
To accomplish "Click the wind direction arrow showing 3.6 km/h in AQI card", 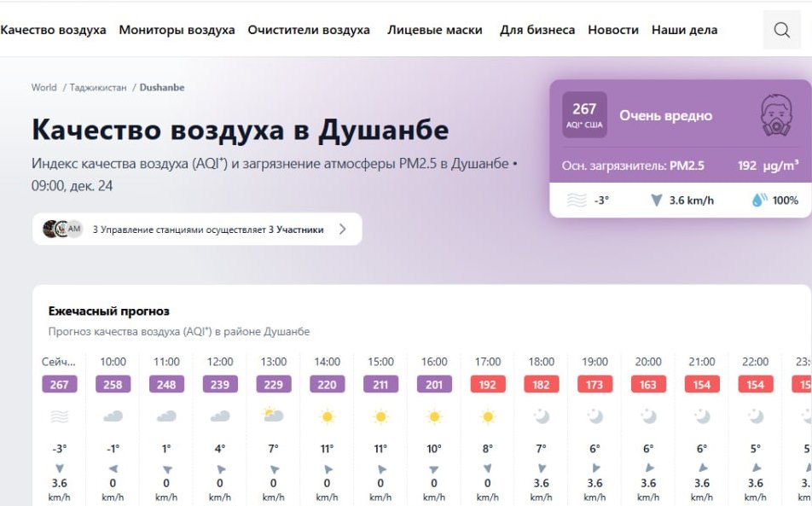I will (656, 201).
